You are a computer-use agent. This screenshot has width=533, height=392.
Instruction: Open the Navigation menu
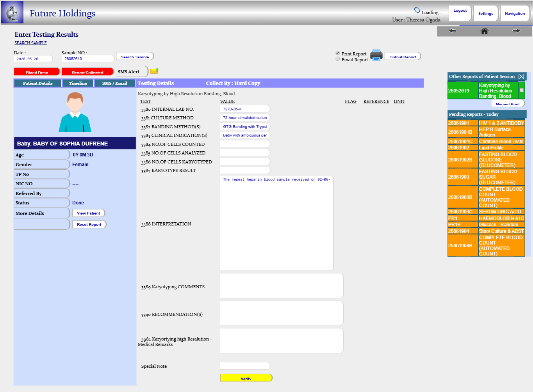515,13
